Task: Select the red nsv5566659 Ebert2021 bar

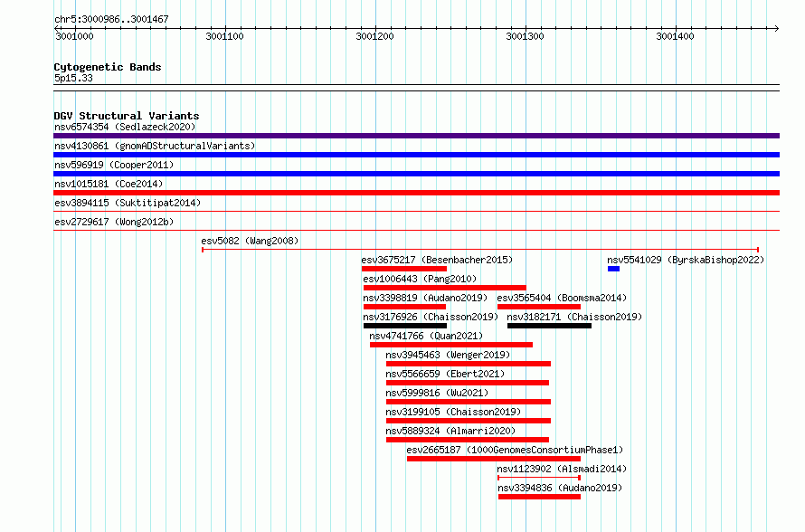Action: pos(468,383)
